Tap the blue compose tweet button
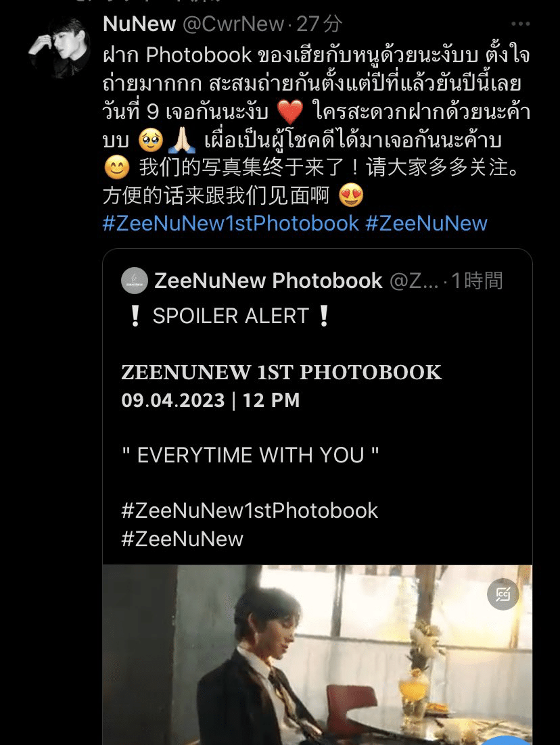Screen dimensions: 560x745 (x=507, y=740)
